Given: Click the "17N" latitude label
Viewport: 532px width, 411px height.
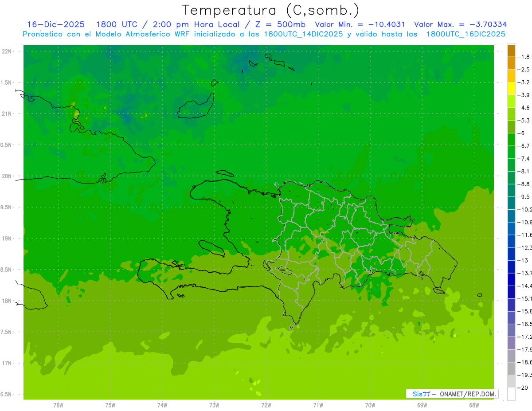Looking at the screenshot, I should pos(8,363).
